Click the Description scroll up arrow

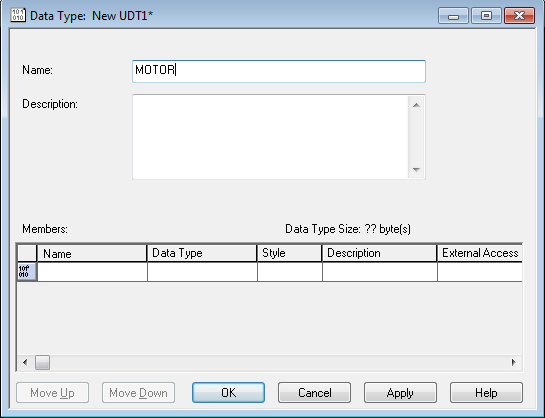click(x=416, y=105)
